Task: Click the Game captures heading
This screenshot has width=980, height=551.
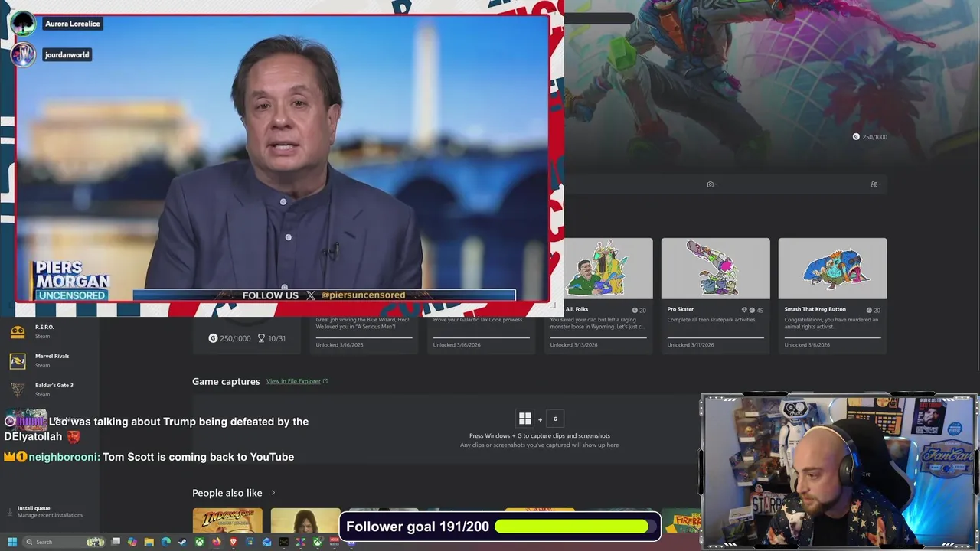Action: 226,381
